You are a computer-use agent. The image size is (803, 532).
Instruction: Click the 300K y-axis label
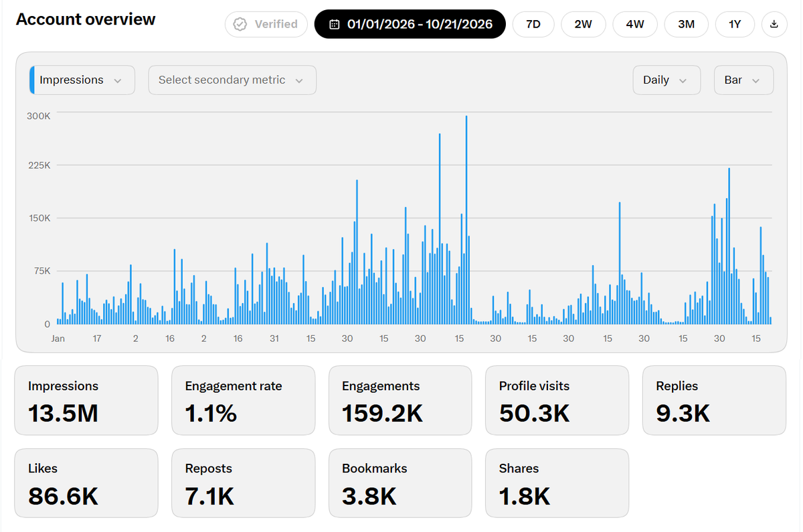[x=38, y=116]
